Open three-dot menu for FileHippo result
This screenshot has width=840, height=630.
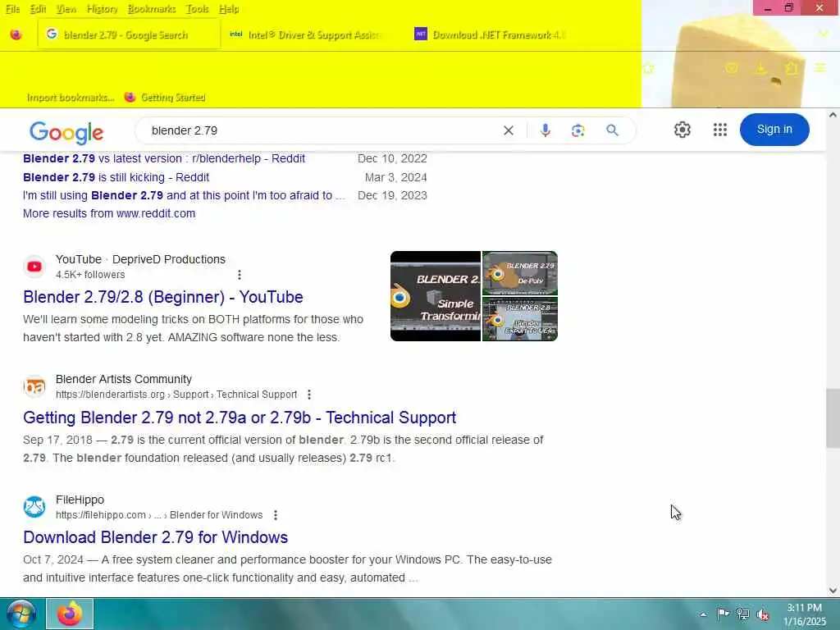[276, 515]
